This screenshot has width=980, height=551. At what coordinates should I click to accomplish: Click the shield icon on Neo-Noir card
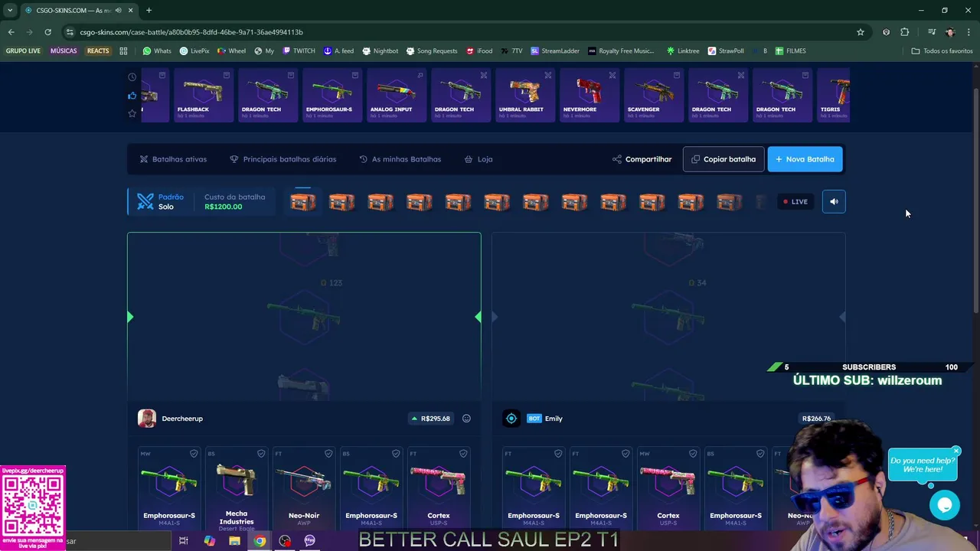328,454
